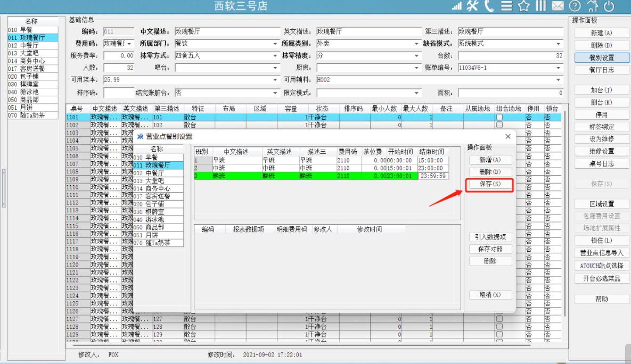Select 040 游泳池 in the dialog name list
The image size is (631, 364).
point(158,220)
